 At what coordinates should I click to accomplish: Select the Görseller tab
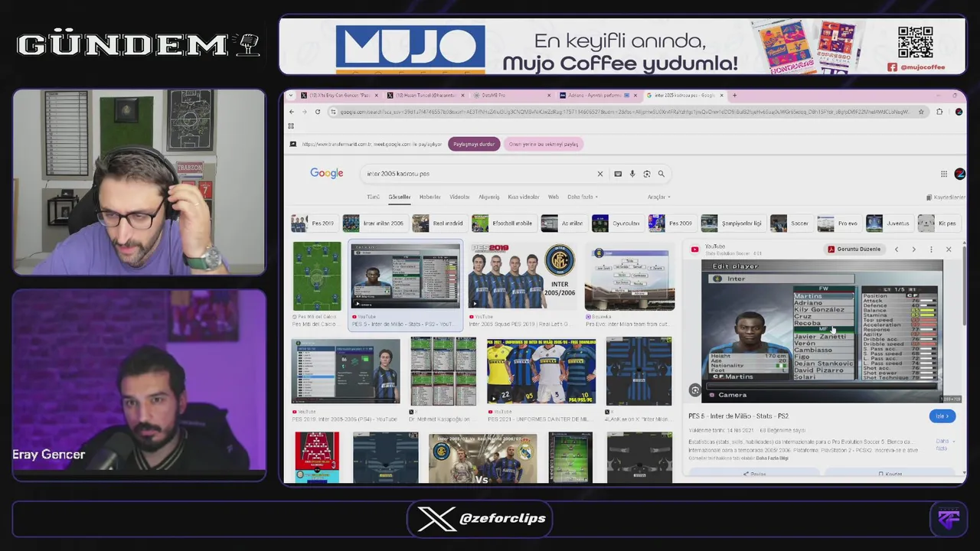point(400,197)
